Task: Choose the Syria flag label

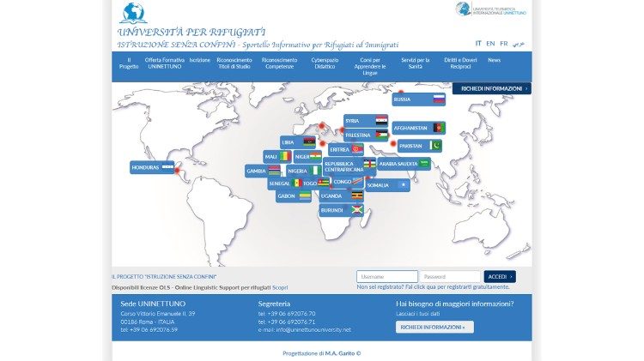Action: 366,121
